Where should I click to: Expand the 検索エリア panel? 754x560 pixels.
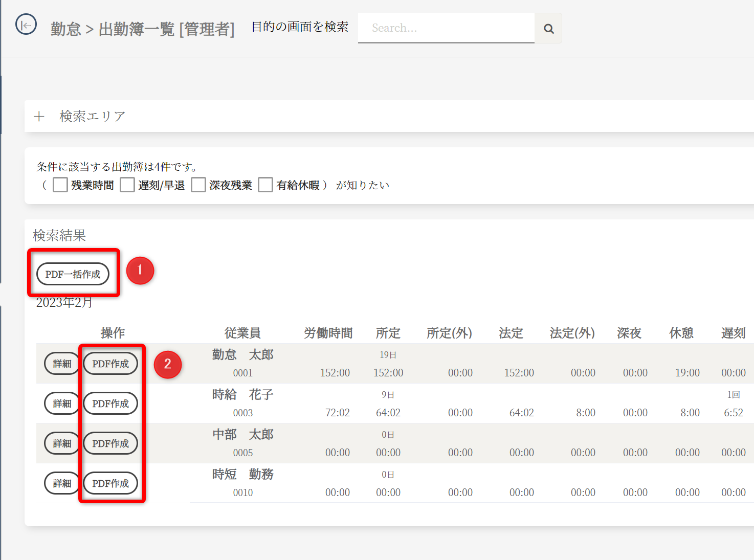tap(39, 117)
